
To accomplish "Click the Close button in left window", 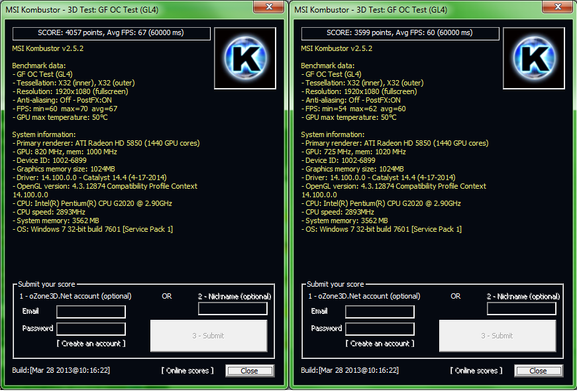I will click(x=250, y=371).
